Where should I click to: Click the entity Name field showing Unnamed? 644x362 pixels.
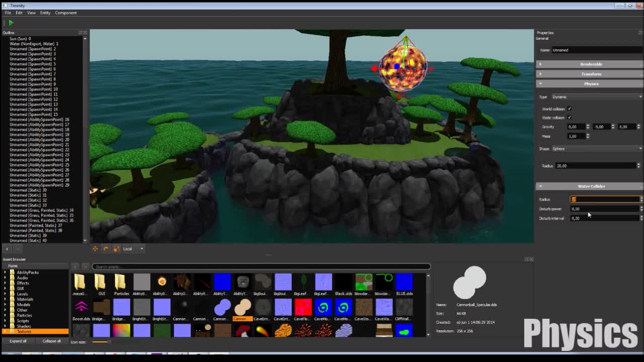[x=597, y=50]
